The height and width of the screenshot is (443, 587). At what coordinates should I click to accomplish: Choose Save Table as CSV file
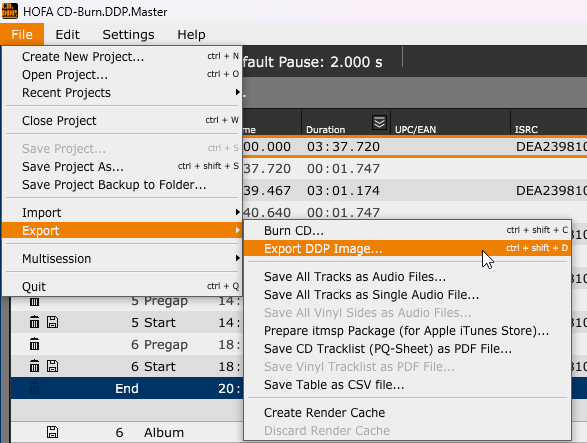(x=407, y=384)
